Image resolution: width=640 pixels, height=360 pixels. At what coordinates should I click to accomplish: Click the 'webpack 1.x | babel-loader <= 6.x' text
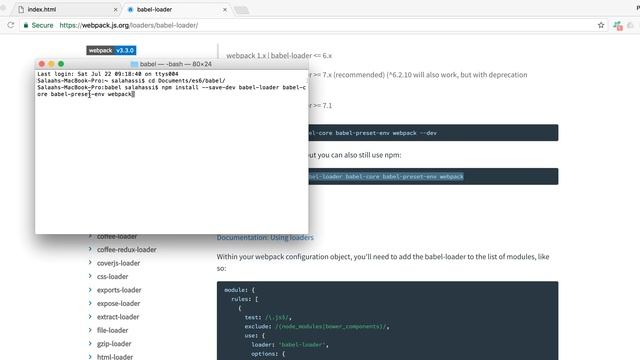(279, 56)
